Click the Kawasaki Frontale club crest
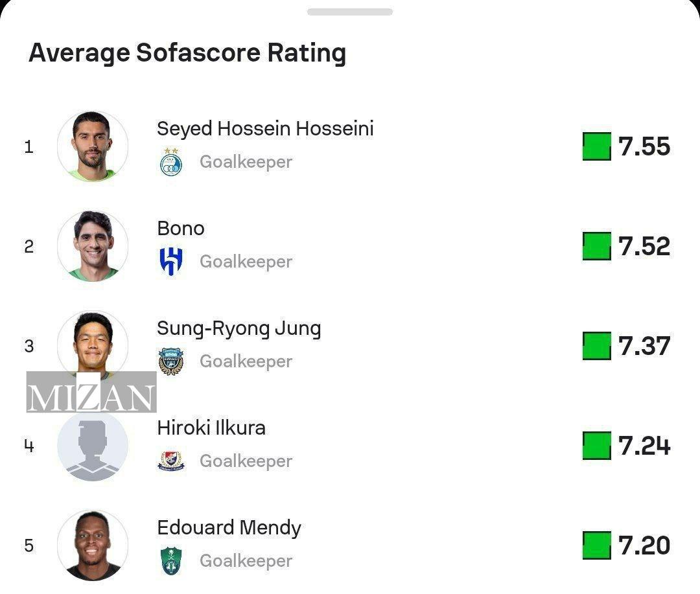 tap(171, 361)
